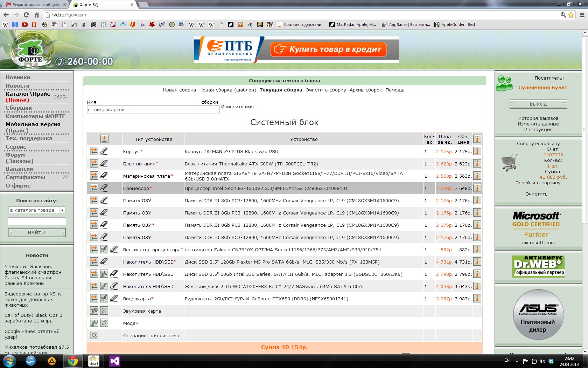The height and width of the screenshot is (368, 588).
Task: Open info icon for the Корпус row
Action: (x=477, y=151)
